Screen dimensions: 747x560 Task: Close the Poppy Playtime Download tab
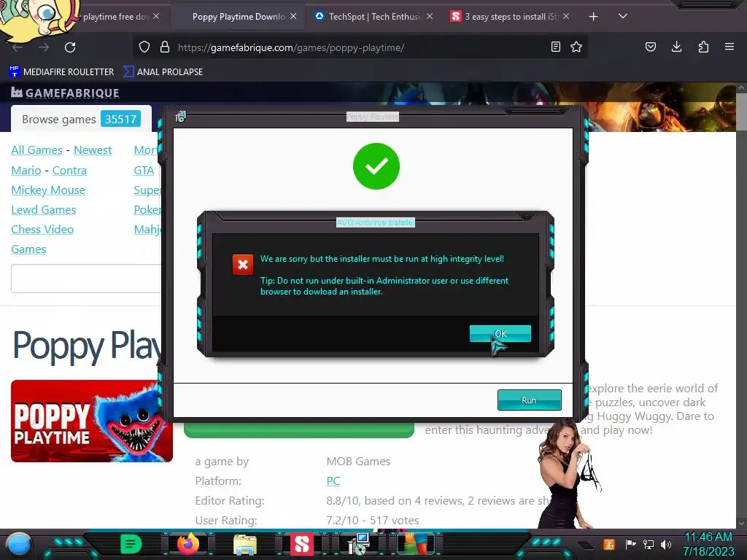(x=293, y=16)
